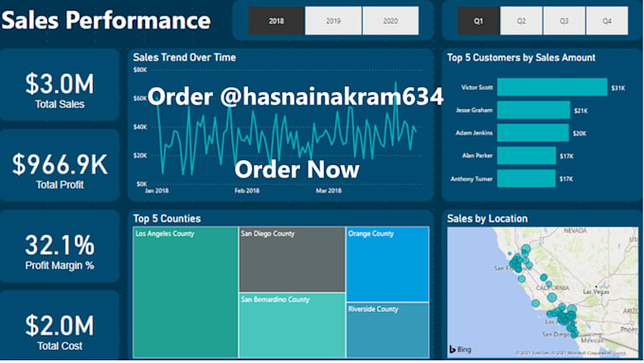
Task: Click the Orange County treemap tile
Action: [x=387, y=264]
